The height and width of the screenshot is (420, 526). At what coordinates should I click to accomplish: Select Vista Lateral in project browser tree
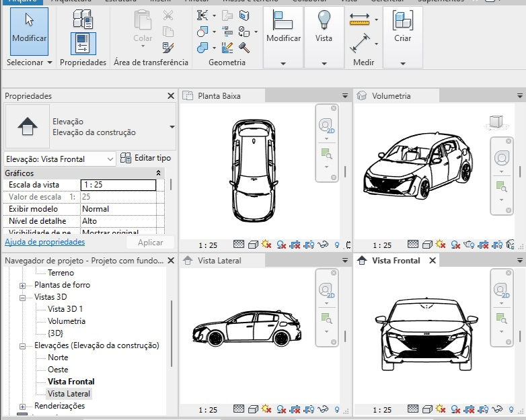coord(69,394)
